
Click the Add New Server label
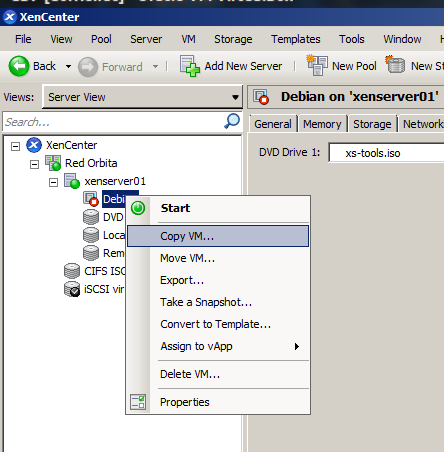tap(243, 66)
